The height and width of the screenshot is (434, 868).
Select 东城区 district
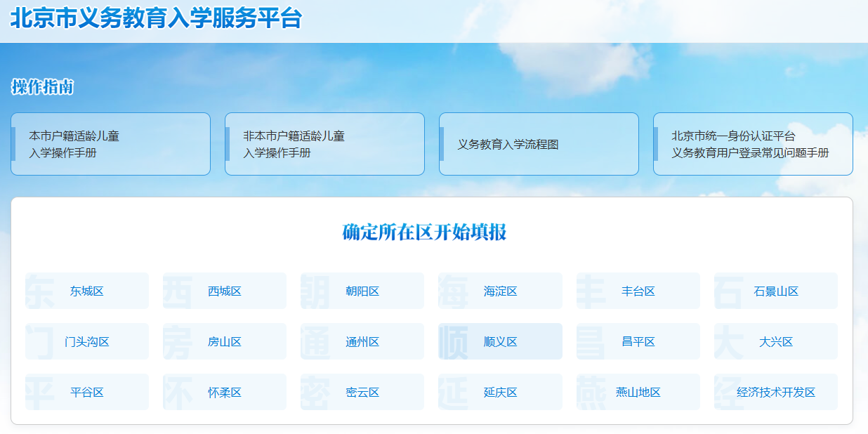[x=87, y=291]
